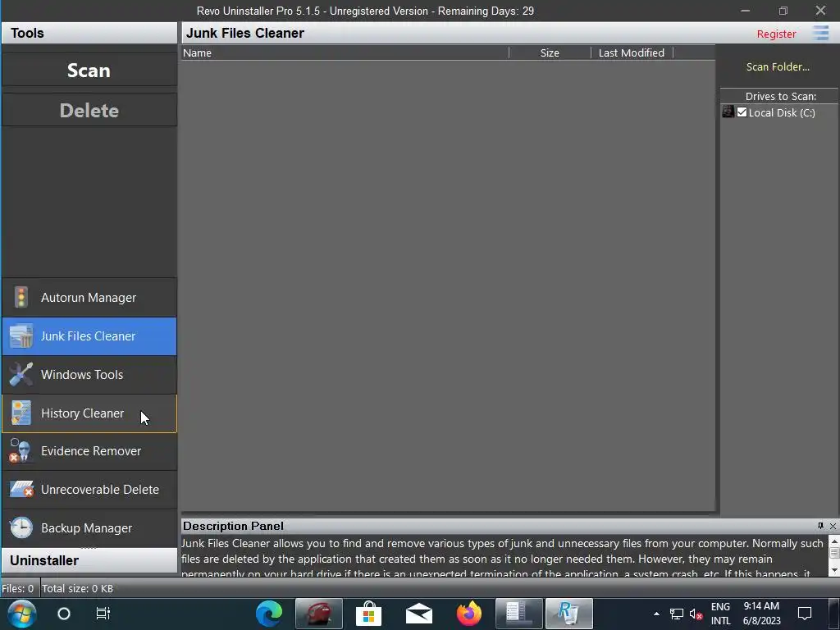The width and height of the screenshot is (840, 630).
Task: Collapse the Tools section header
Action: (x=89, y=33)
